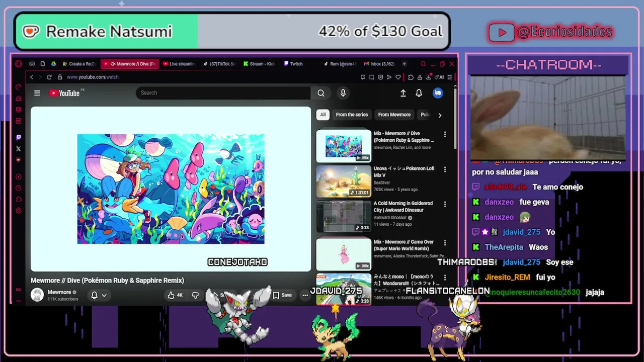
Task: Show more filter chips with arrow
Action: [x=440, y=115]
